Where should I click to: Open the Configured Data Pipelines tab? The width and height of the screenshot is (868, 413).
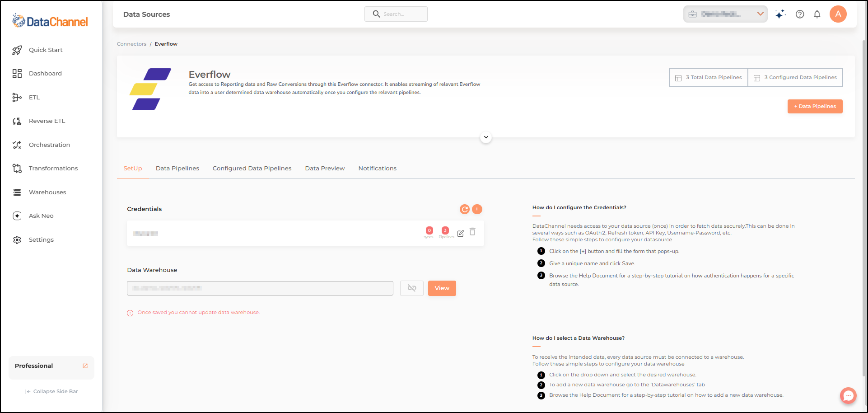coord(252,169)
